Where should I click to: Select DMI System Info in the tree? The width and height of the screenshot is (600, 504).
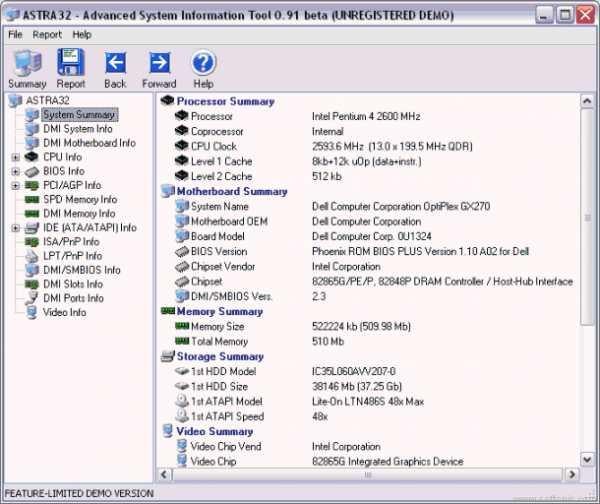tap(78, 129)
